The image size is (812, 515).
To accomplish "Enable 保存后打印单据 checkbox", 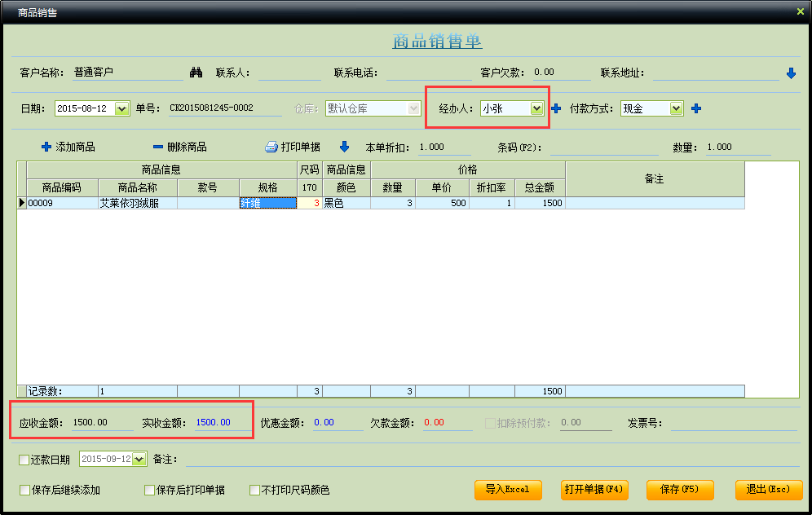I will click(x=150, y=491).
